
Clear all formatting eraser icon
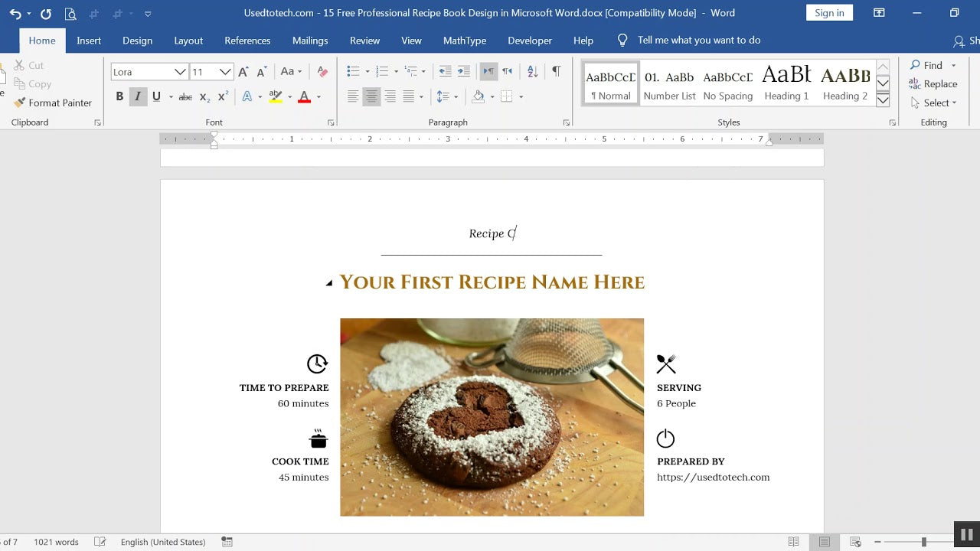pos(322,72)
